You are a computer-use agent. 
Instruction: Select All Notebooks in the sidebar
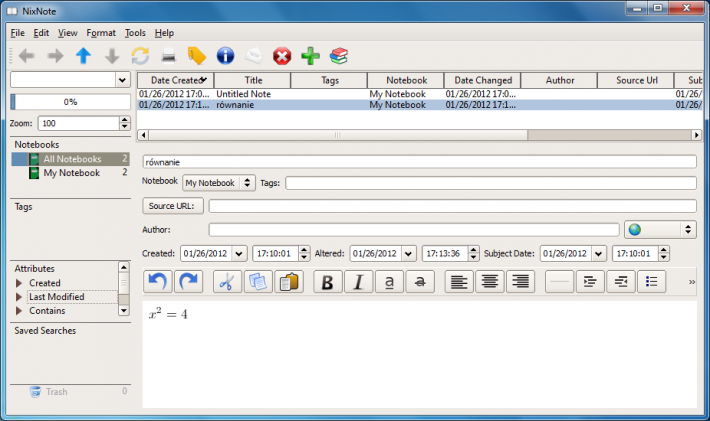[x=71, y=159]
